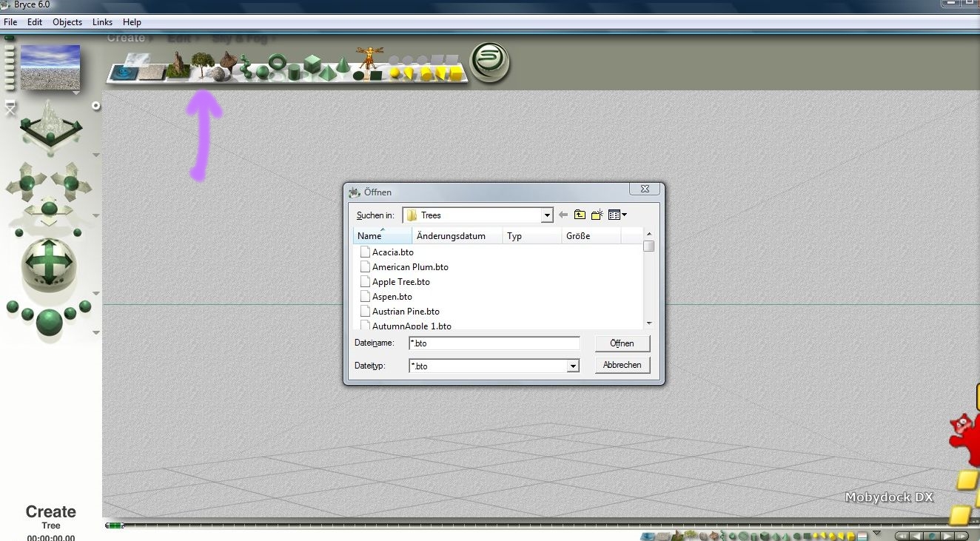
Task: Select the Aspen.bto file
Action: (386, 297)
